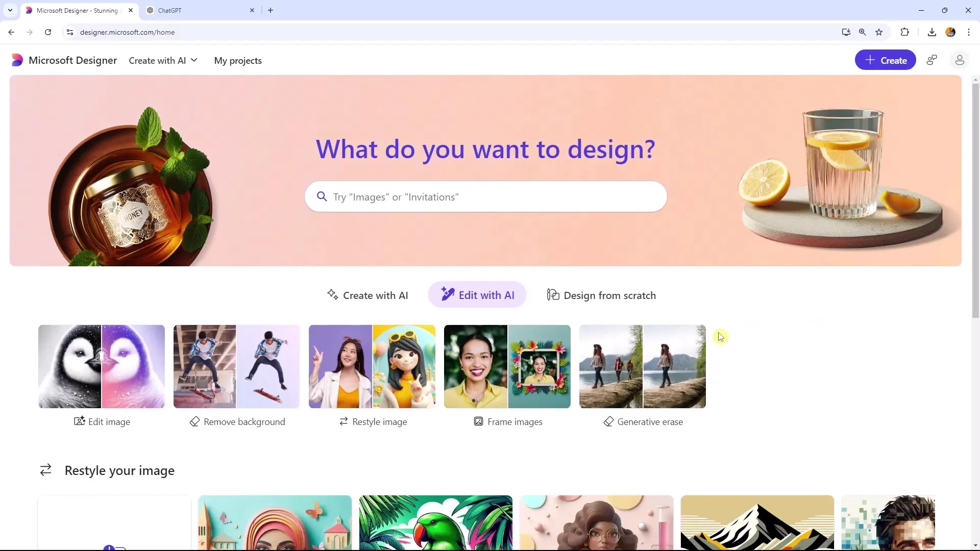Click the Frame images tool icon
Image resolution: width=980 pixels, height=551 pixels.
point(478,422)
